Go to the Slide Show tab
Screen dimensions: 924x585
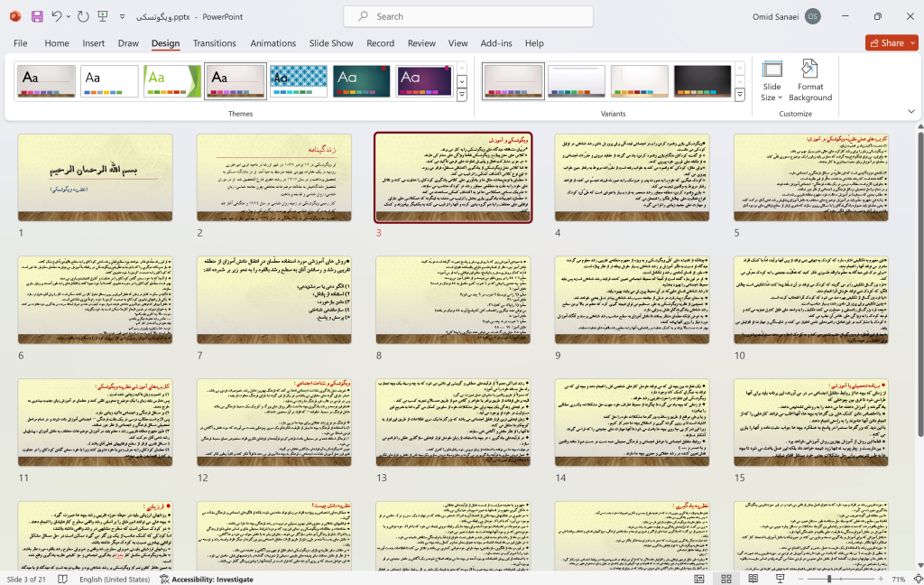(331, 43)
